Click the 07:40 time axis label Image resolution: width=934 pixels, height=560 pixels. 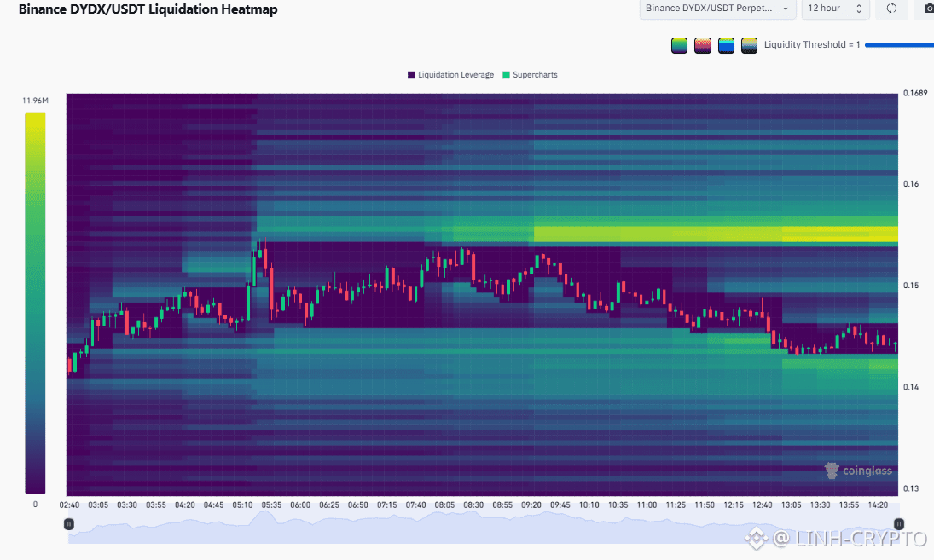point(415,505)
